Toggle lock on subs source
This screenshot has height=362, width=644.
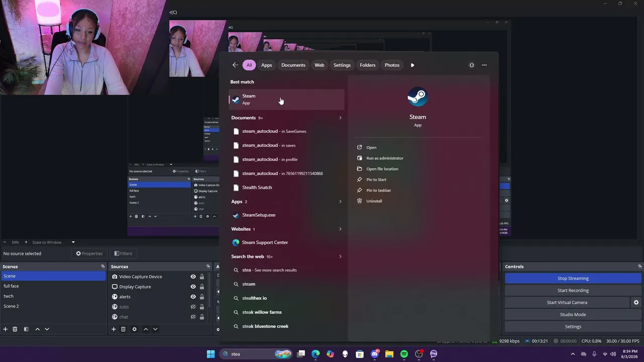tap(202, 307)
